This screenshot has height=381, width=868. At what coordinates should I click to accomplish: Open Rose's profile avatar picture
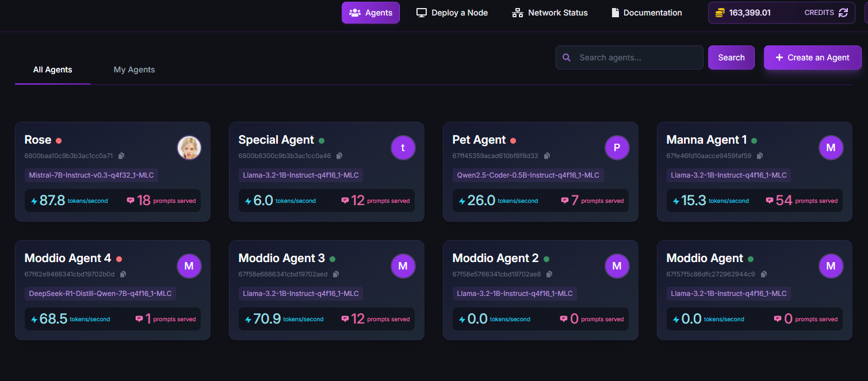click(x=189, y=148)
